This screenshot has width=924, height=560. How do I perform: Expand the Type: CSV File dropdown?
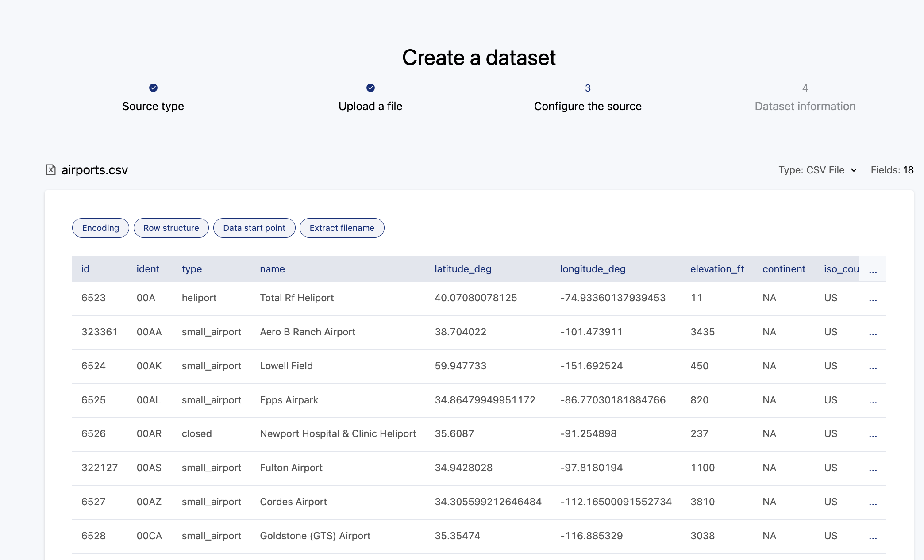(x=818, y=170)
